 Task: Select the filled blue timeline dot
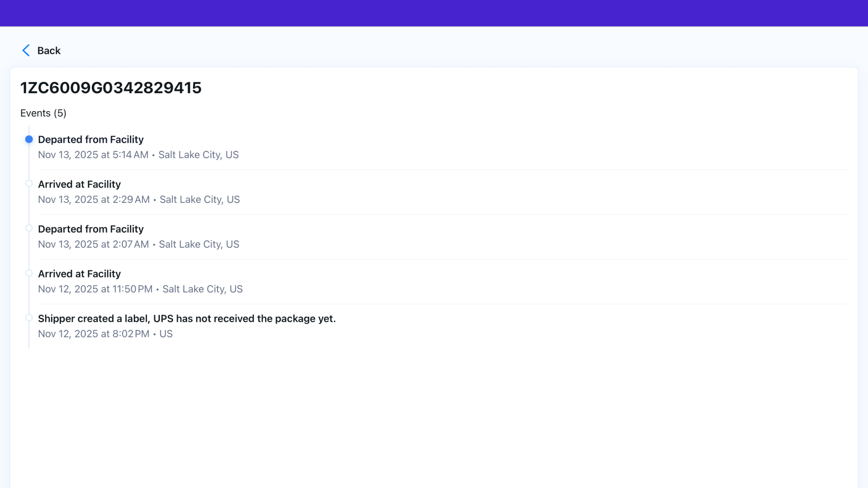pyautogui.click(x=29, y=139)
